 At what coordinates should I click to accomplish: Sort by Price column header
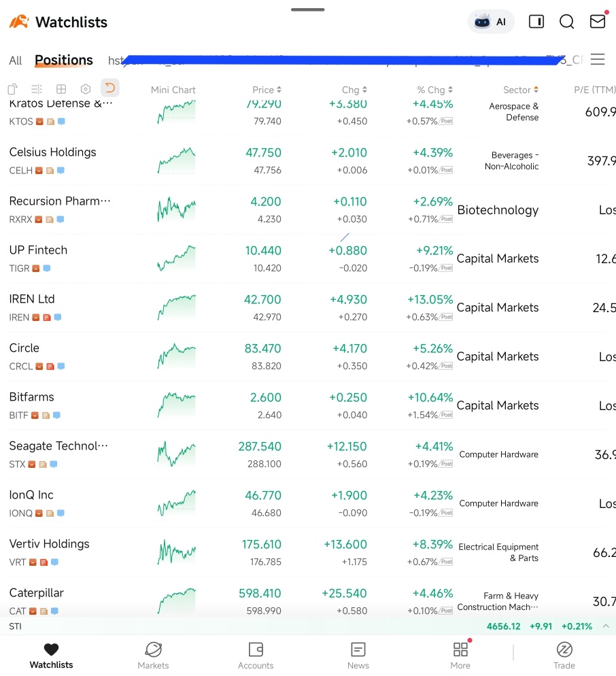click(267, 90)
